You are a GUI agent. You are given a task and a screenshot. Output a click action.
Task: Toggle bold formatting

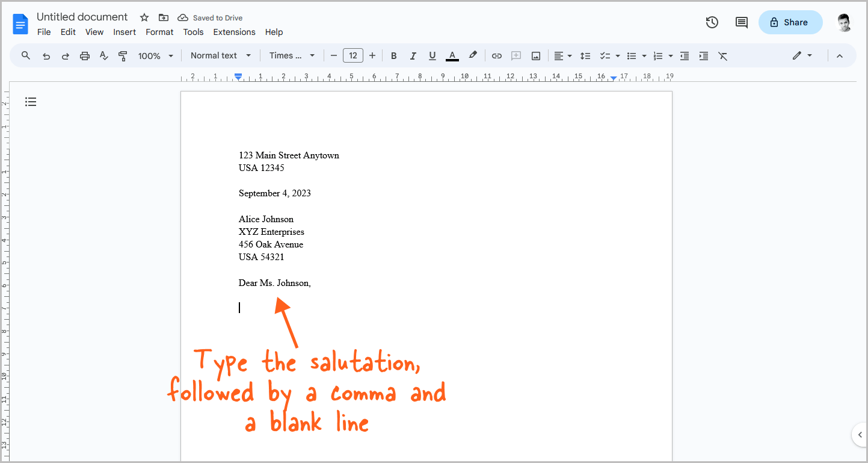[x=393, y=55]
